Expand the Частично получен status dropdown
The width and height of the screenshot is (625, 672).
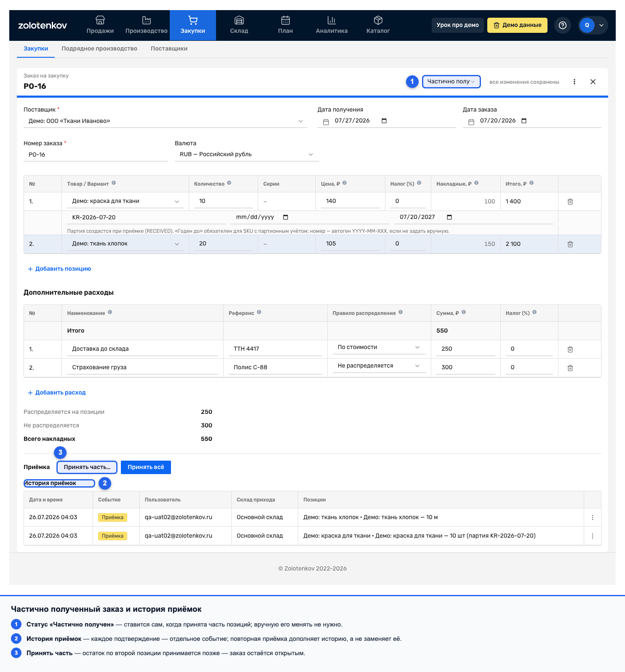(x=451, y=82)
